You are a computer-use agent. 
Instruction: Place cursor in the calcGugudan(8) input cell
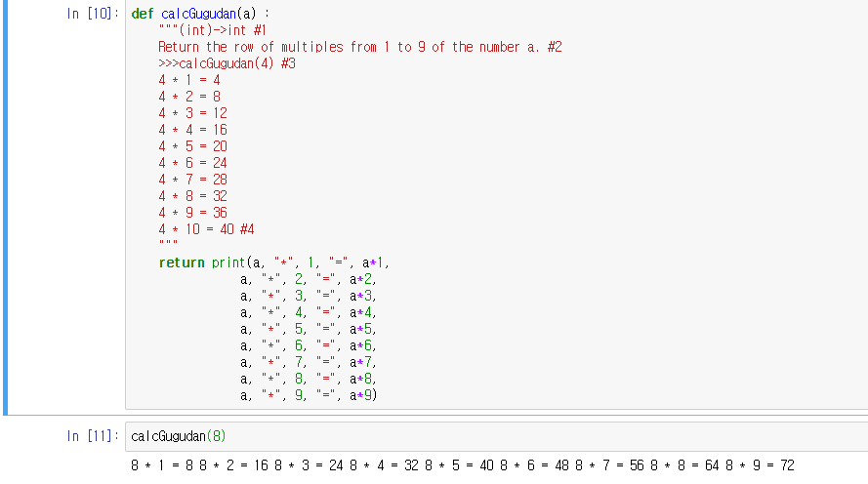point(497,436)
